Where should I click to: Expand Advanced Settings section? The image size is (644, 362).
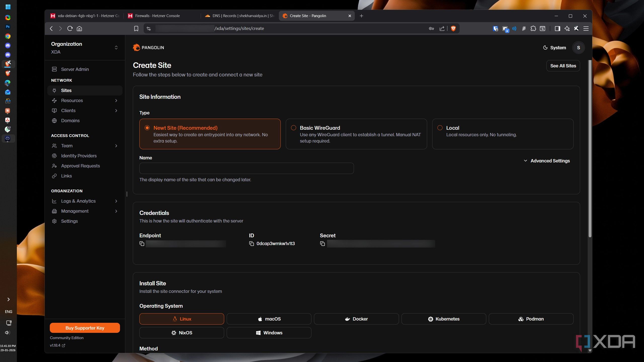coord(547,161)
